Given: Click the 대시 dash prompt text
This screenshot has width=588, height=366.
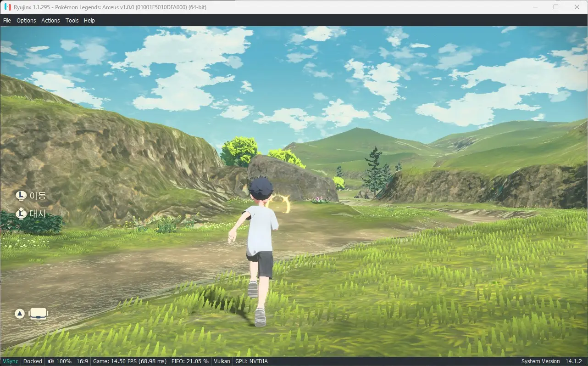Looking at the screenshot, I should [x=38, y=214].
